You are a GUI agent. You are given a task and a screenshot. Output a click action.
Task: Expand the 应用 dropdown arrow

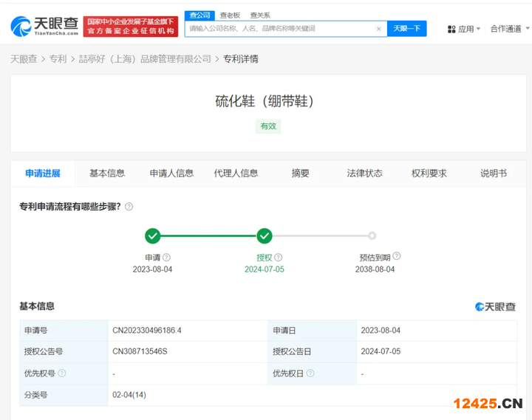[478, 29]
